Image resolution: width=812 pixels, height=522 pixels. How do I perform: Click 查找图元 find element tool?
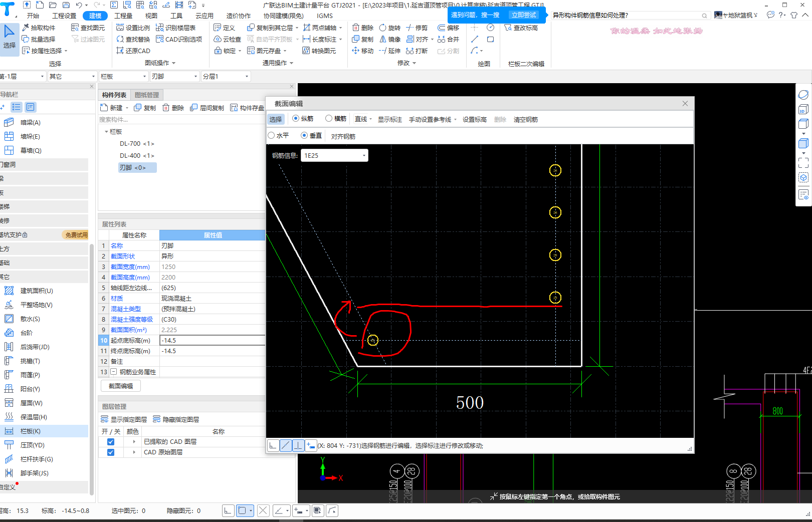point(88,28)
